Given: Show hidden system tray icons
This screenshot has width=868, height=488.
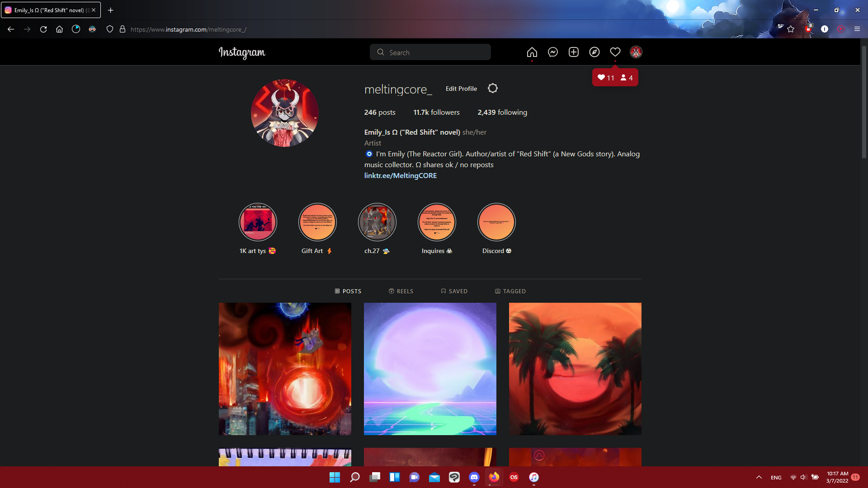Looking at the screenshot, I should point(759,477).
